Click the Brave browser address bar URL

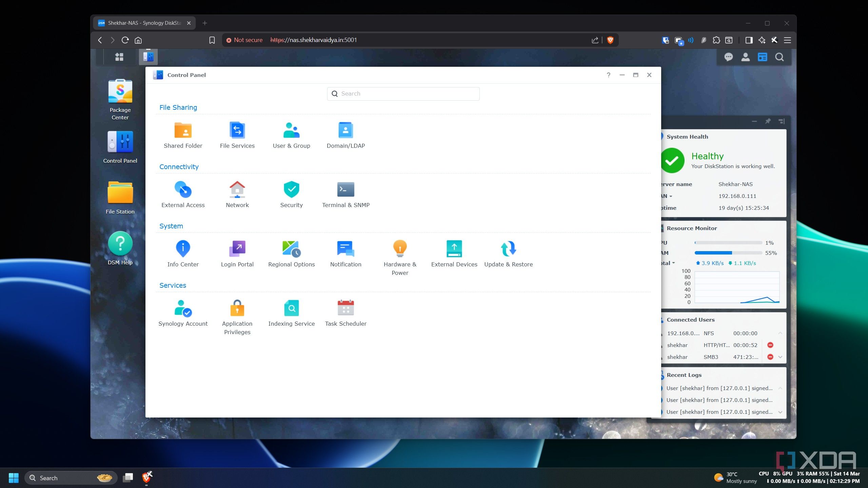313,40
